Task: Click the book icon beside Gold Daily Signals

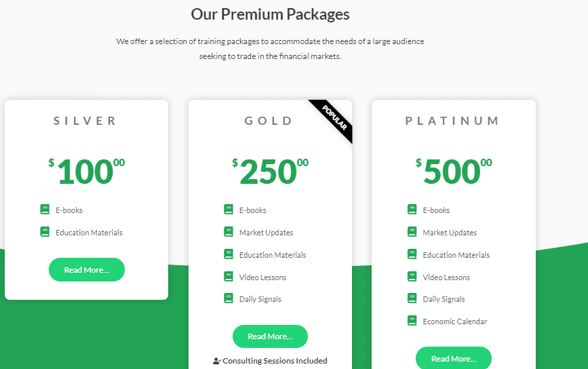Action: click(x=229, y=298)
